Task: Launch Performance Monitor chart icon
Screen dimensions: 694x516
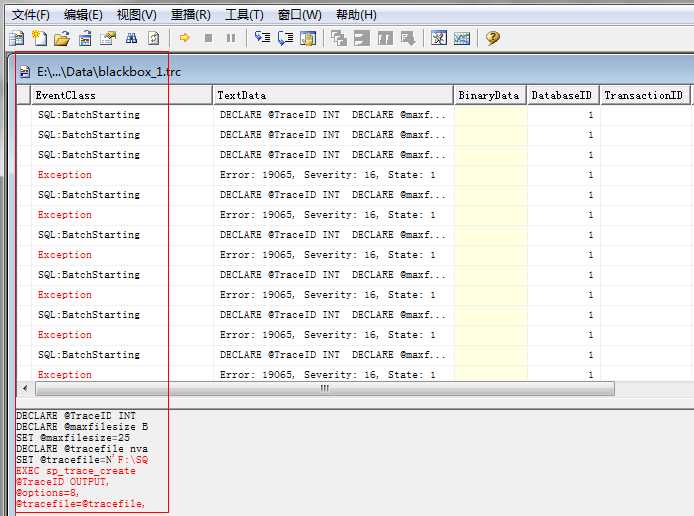Action: tap(462, 39)
